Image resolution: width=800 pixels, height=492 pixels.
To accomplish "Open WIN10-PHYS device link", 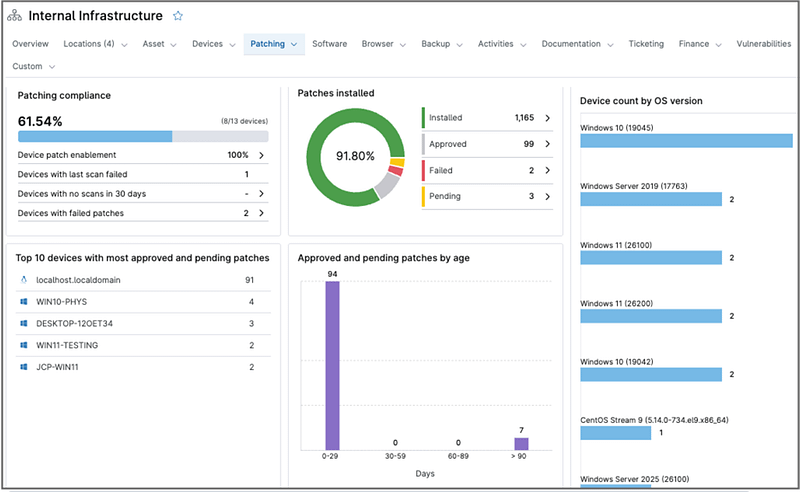I will coord(61,302).
